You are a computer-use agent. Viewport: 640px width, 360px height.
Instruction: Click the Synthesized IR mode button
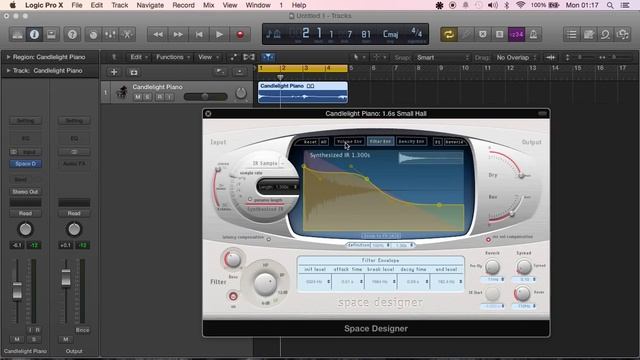[x=265, y=209]
